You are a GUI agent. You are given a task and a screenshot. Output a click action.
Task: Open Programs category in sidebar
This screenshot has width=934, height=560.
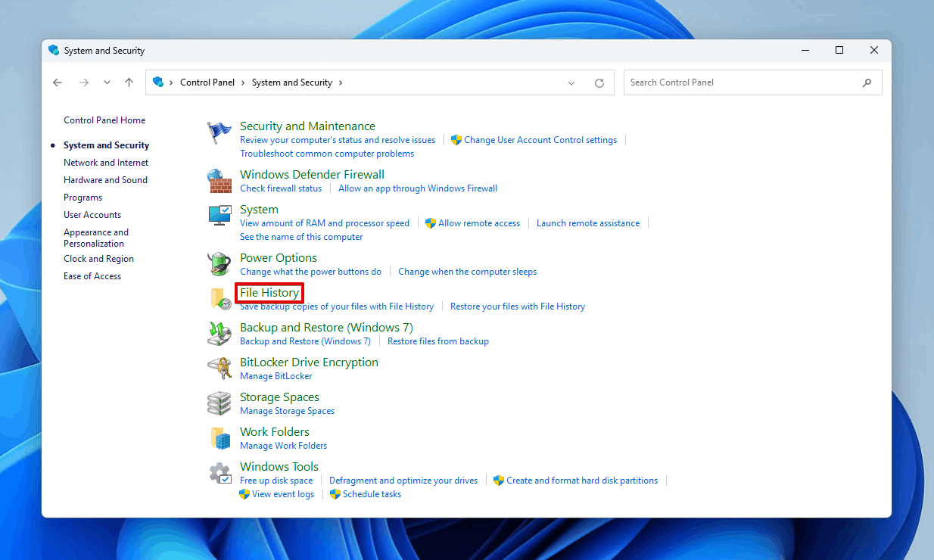(x=83, y=198)
